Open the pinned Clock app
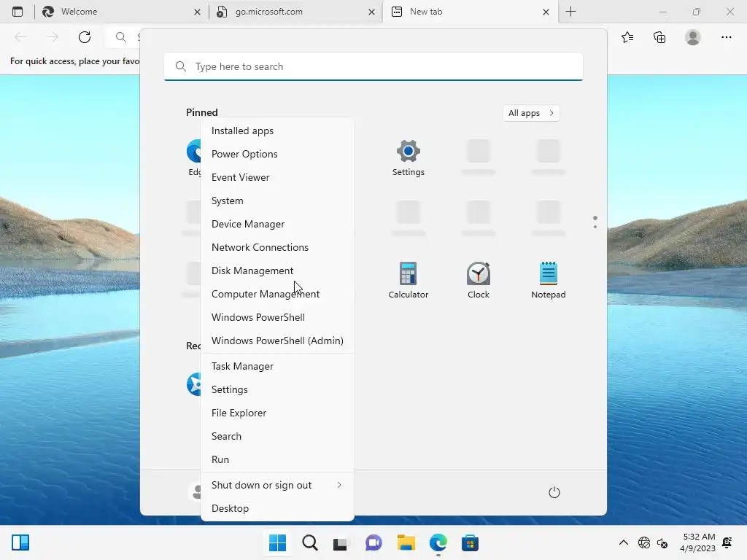Viewport: 747px width, 560px height. click(x=479, y=281)
